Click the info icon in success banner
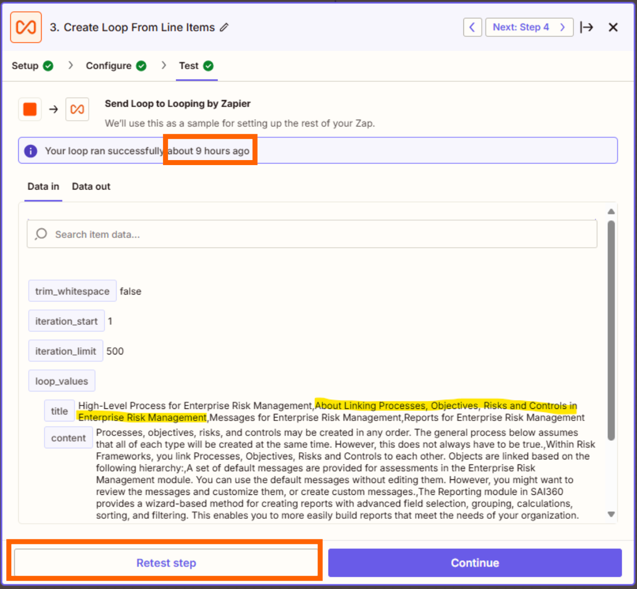This screenshot has height=589, width=637. coord(30,151)
